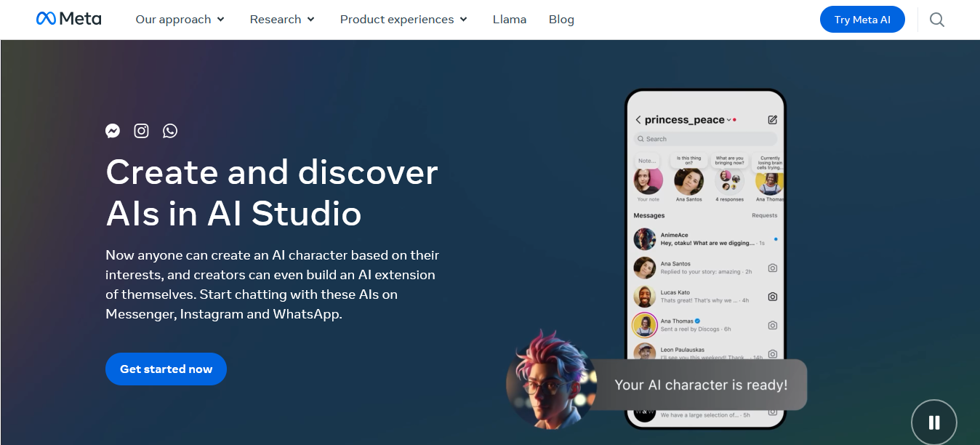Tap the compose icon in phone mockup
The height and width of the screenshot is (445, 980).
tap(772, 120)
